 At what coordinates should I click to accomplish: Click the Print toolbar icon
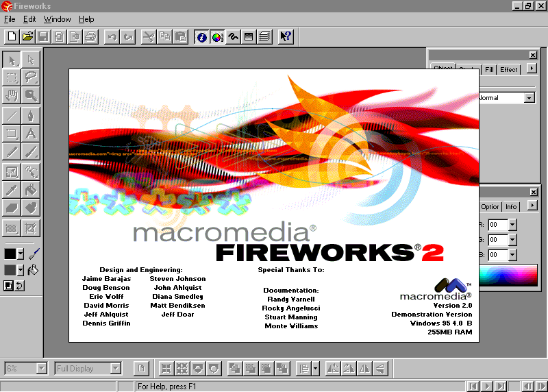pos(91,37)
